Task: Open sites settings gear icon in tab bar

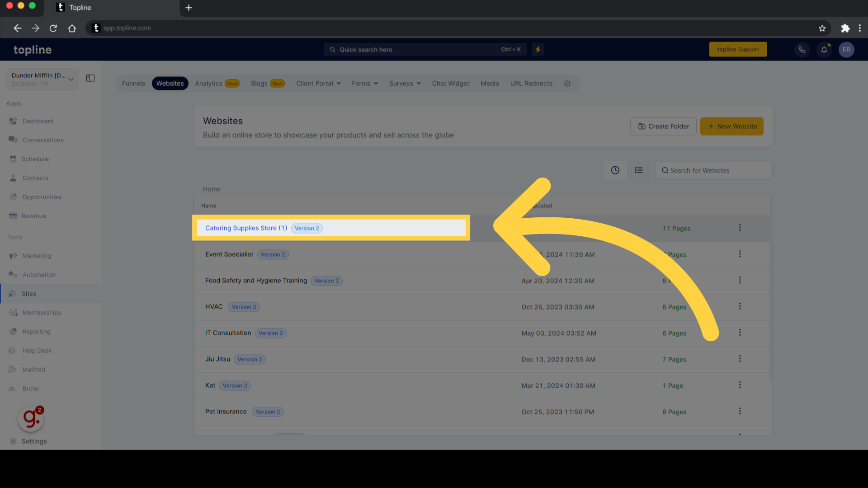Action: [567, 84]
